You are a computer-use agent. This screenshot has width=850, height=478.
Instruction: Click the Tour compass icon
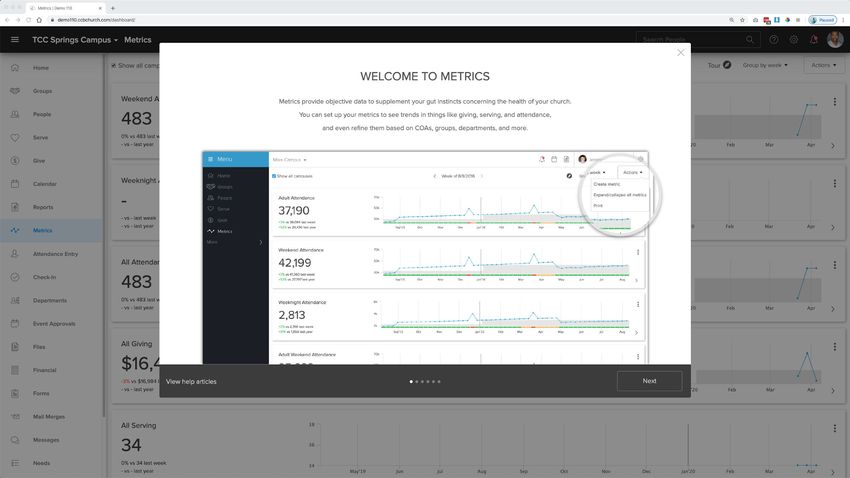click(x=727, y=65)
